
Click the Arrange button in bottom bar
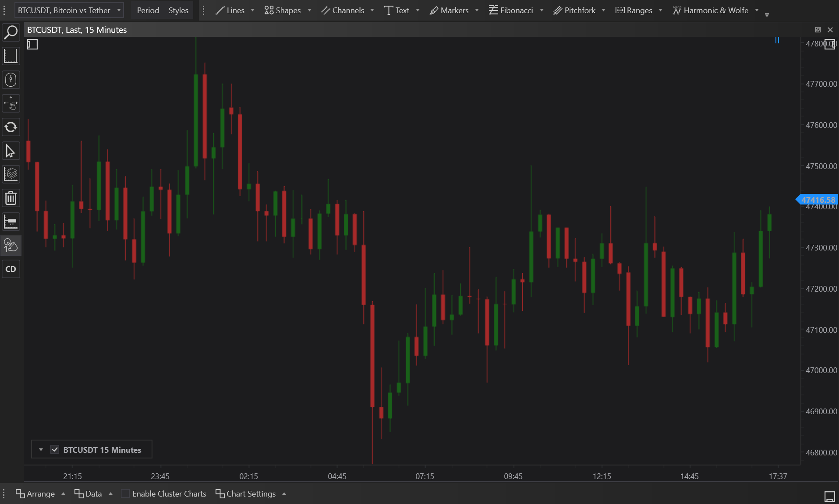(x=35, y=494)
